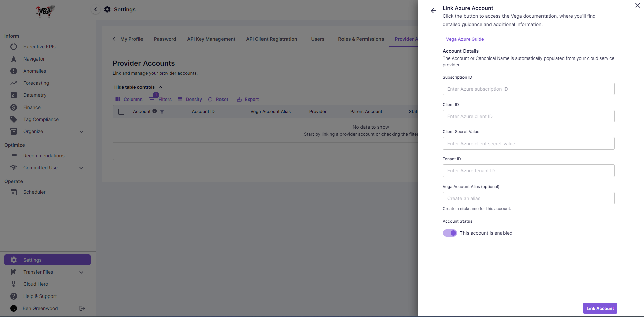Click the Forecasting trend icon
Image resolution: width=644 pixels, height=317 pixels.
click(x=14, y=83)
